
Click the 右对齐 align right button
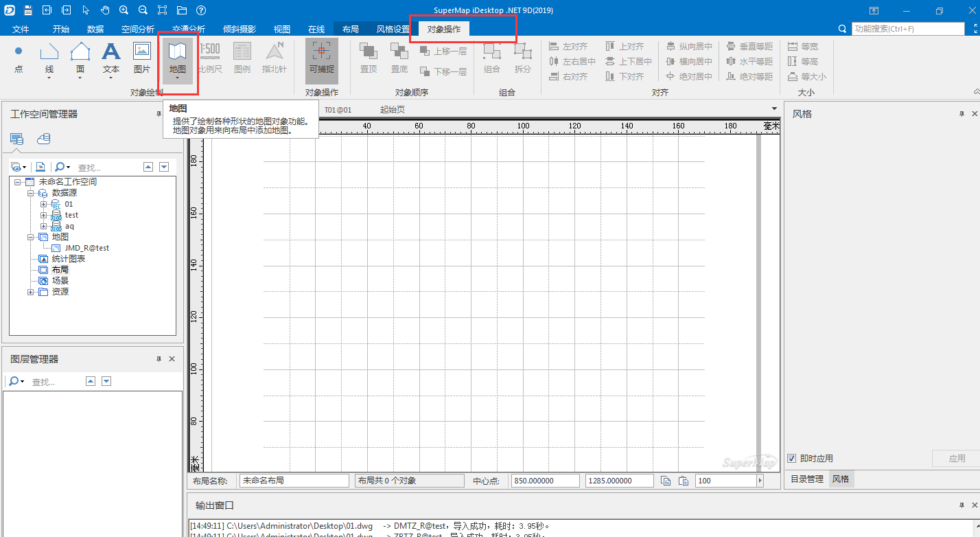click(569, 76)
